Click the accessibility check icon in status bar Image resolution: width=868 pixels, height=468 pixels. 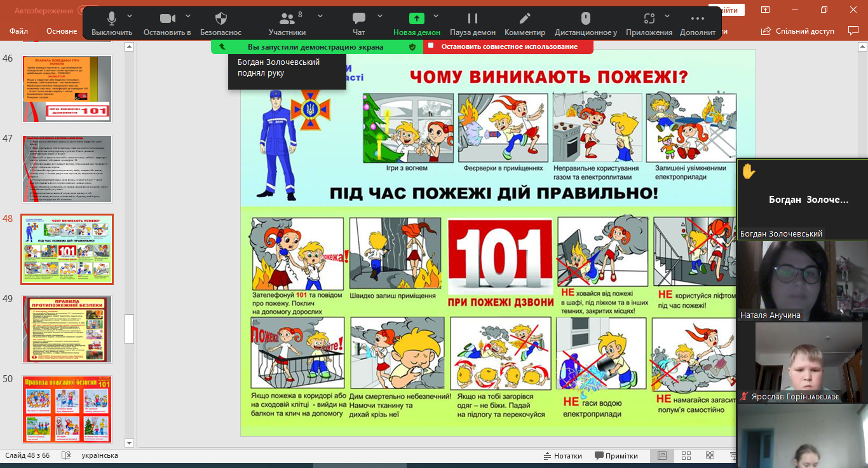65,455
